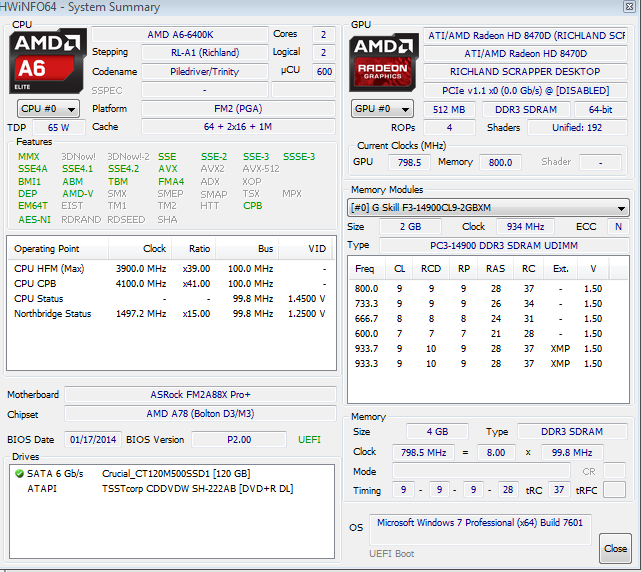This screenshot has height=572, width=641.
Task: Select the 666.7 frequency timing row
Action: point(488,319)
